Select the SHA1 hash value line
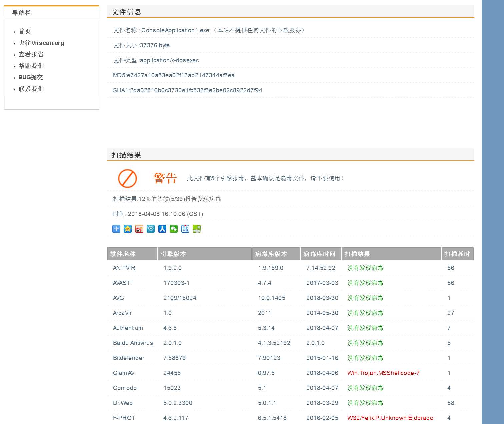Screen dimensions: 504x424 188,90
